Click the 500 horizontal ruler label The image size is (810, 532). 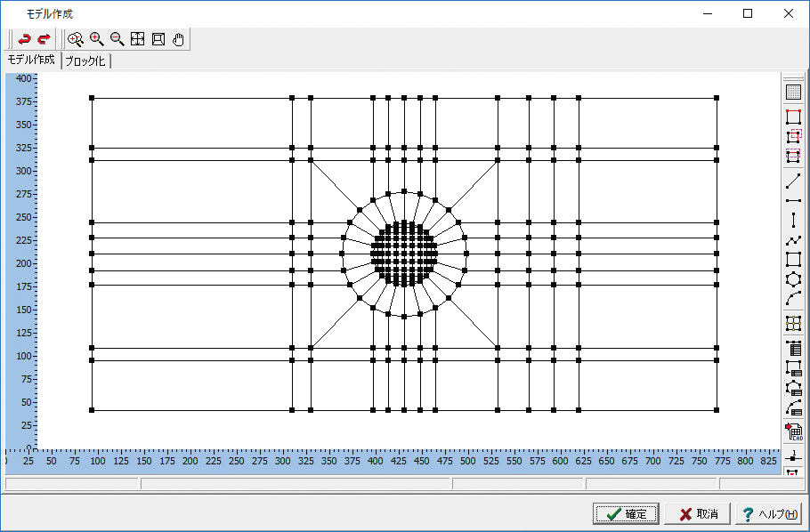pos(467,461)
